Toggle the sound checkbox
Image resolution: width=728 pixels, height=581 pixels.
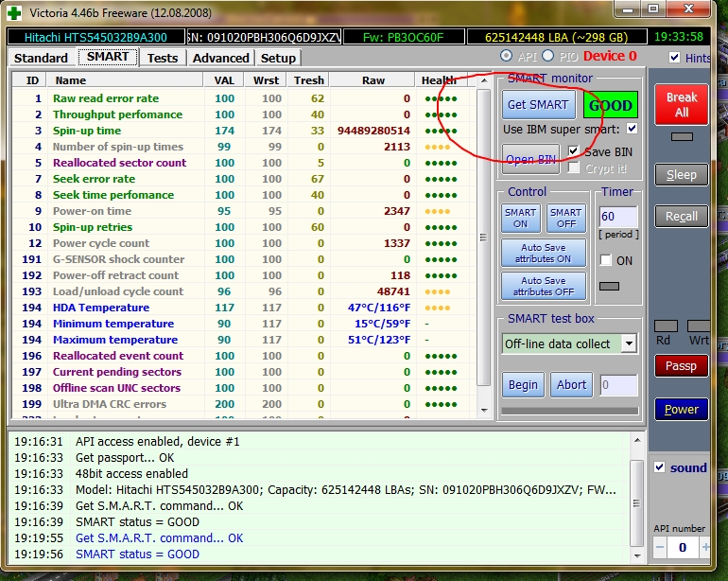pos(659,467)
